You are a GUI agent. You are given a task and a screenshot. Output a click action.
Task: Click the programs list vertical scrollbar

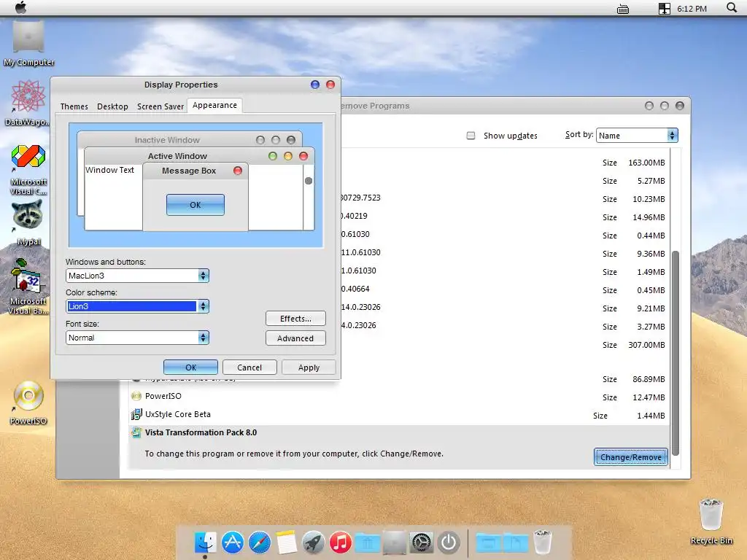point(675,352)
